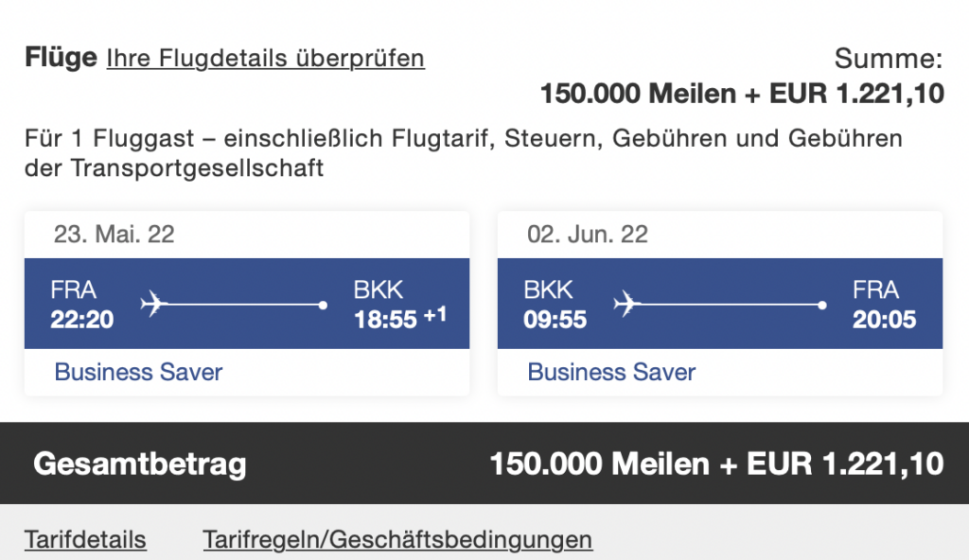This screenshot has width=969, height=560.
Task: Select Business Saver on the 23. Mai flight
Action: pos(138,372)
